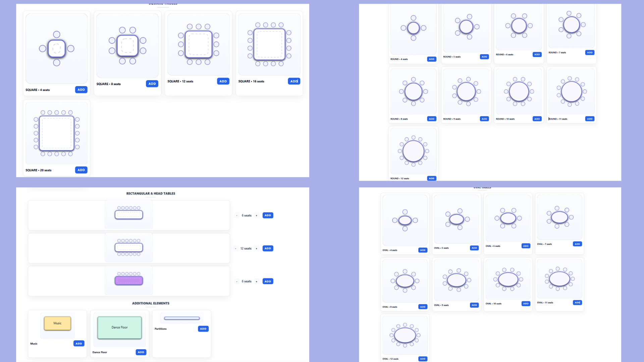Decrease seat count on the 12 seats row
This screenshot has width=644, height=362.
pyautogui.click(x=235, y=249)
